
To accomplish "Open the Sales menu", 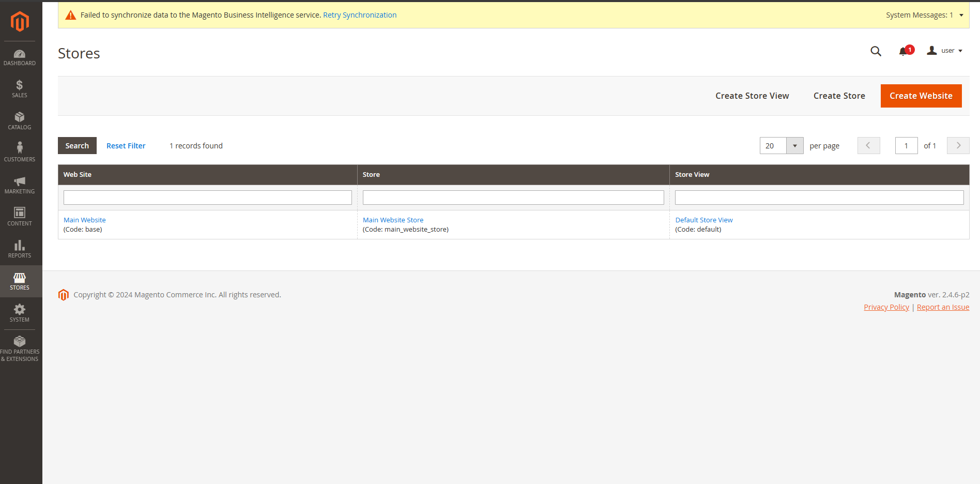I will pyautogui.click(x=20, y=89).
